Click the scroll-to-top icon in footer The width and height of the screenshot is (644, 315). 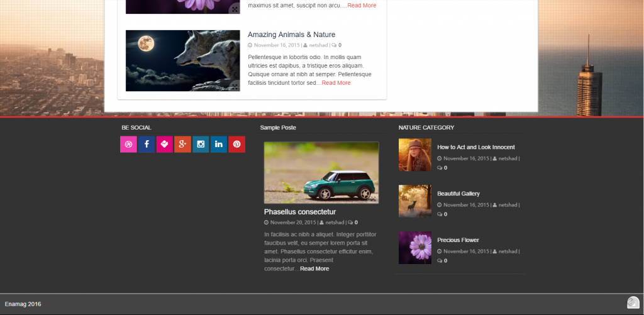pos(633,303)
